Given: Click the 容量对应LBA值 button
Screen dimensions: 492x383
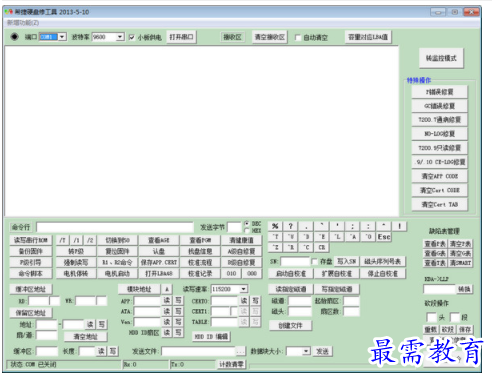Looking at the screenshot, I should 368,37.
